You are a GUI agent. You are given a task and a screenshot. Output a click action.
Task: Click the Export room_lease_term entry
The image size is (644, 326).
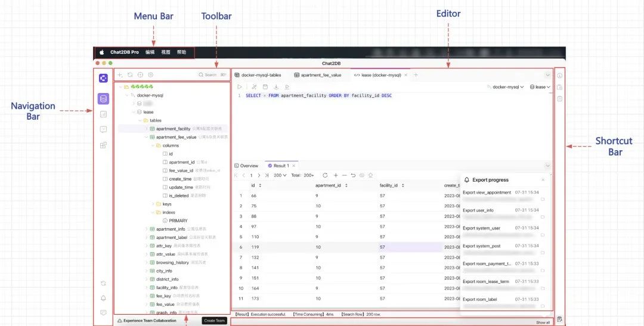click(486, 282)
